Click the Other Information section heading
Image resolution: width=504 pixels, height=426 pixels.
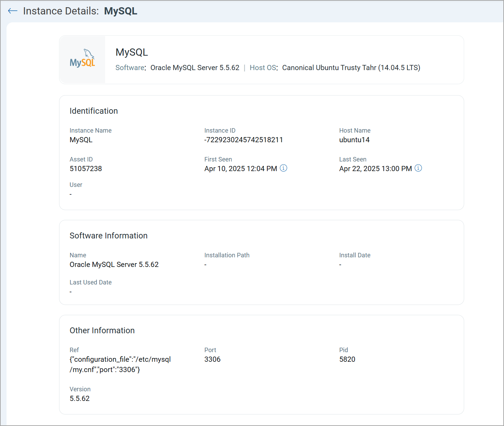tap(102, 330)
